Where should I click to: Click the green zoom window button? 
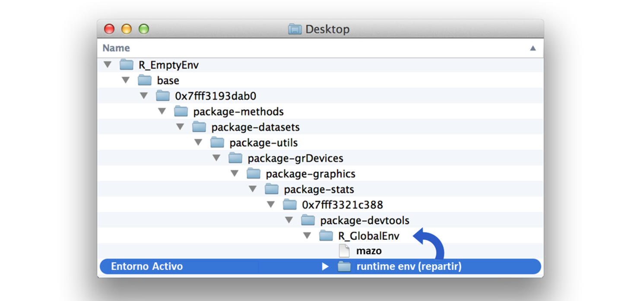[144, 29]
